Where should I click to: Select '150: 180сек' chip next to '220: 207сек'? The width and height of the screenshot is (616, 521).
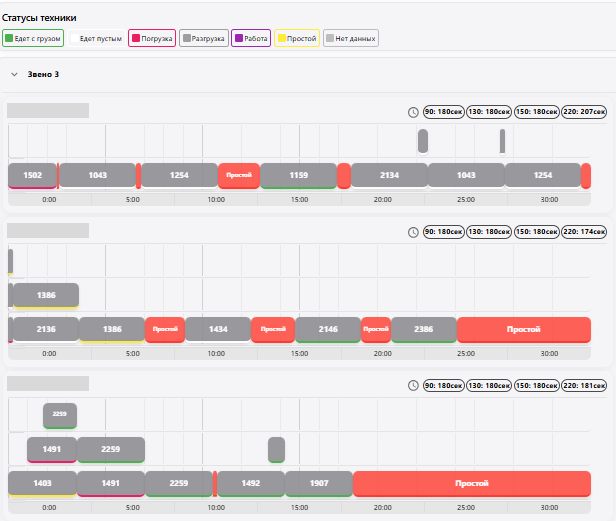point(537,112)
